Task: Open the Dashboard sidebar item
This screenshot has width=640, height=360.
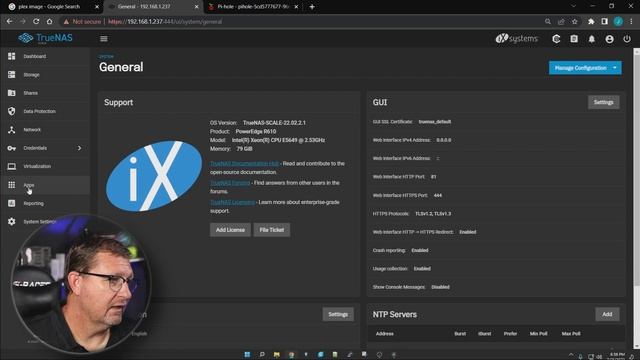Action: 45,56
